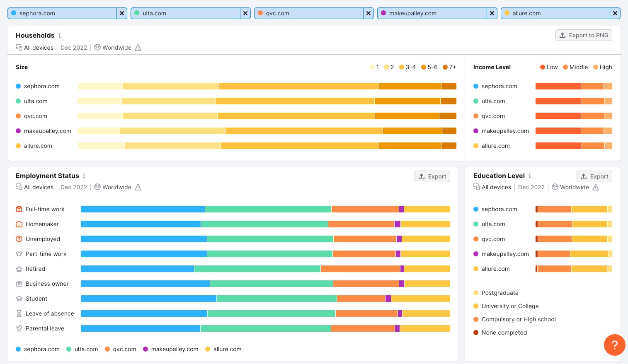
Task: Select the makeupalley.com domain field
Action: coord(432,13)
